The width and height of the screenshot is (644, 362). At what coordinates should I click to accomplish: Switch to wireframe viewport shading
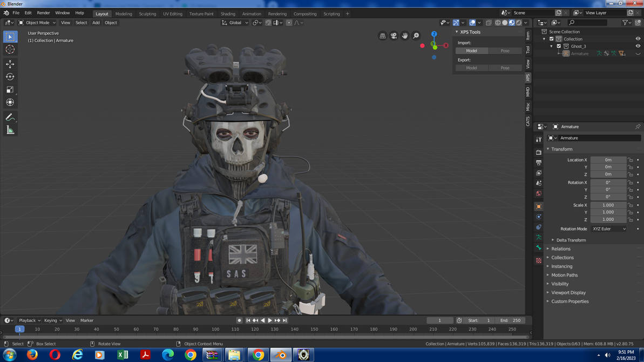pos(498,23)
